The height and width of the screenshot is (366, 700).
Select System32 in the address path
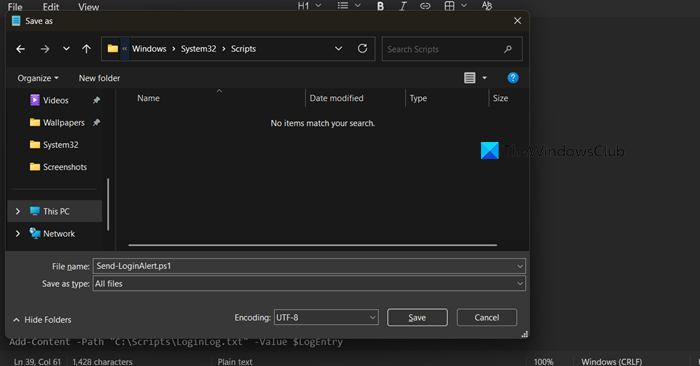pos(199,49)
